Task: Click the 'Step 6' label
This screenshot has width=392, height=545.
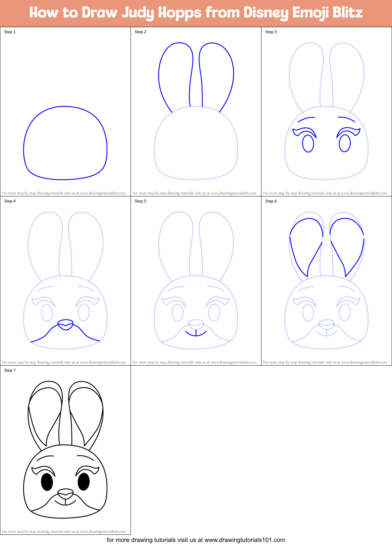Action: tap(271, 201)
